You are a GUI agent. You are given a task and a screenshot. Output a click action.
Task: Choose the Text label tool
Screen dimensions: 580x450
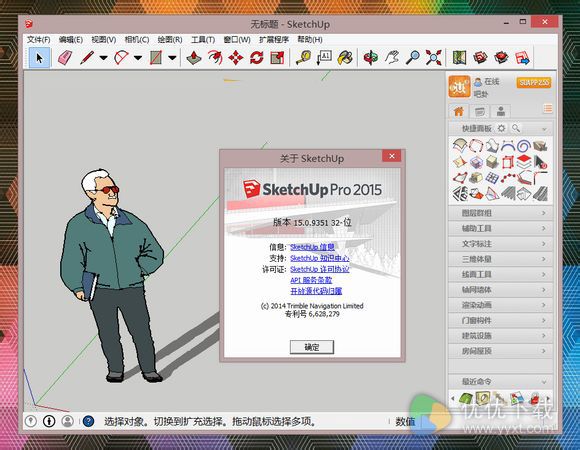click(x=324, y=58)
